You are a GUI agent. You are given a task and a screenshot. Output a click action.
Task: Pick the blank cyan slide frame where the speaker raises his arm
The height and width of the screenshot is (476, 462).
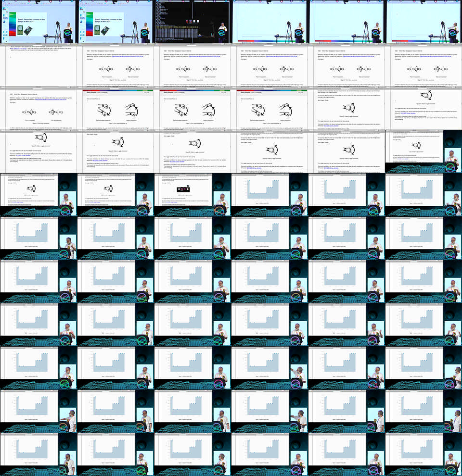tap(423, 22)
